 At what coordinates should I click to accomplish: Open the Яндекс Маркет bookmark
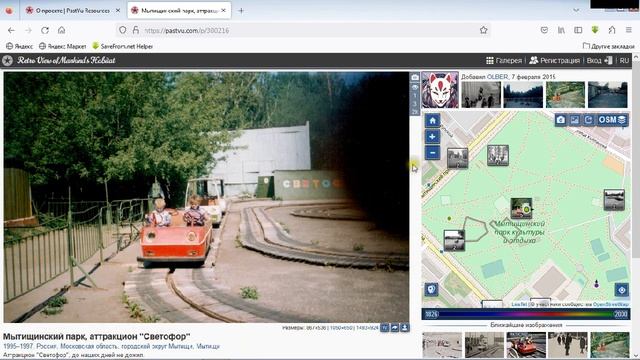(62, 46)
